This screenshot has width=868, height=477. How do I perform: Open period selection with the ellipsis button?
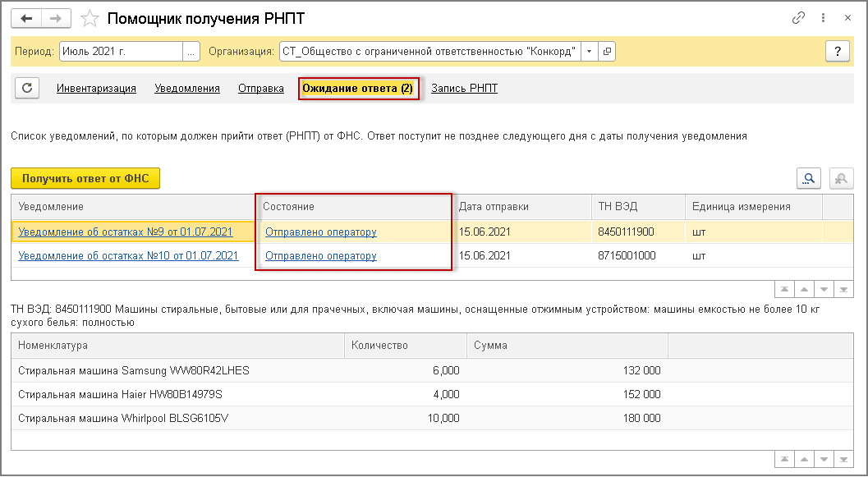(191, 51)
